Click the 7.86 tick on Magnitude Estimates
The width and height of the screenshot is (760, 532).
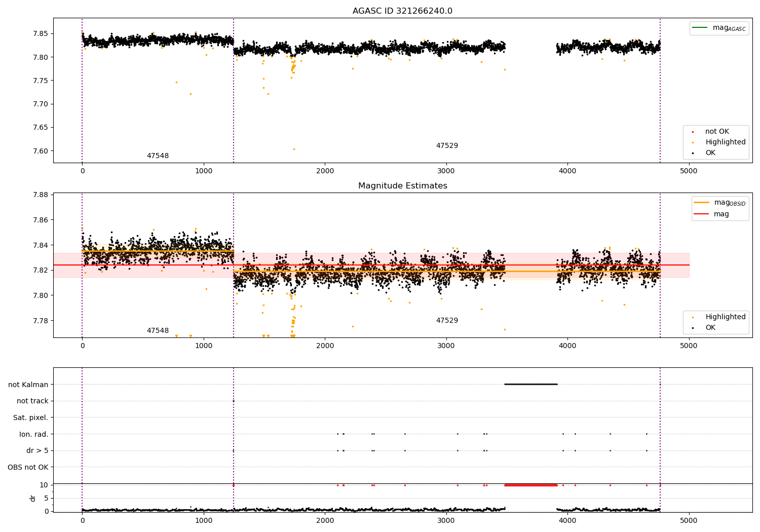[x=40, y=220]
